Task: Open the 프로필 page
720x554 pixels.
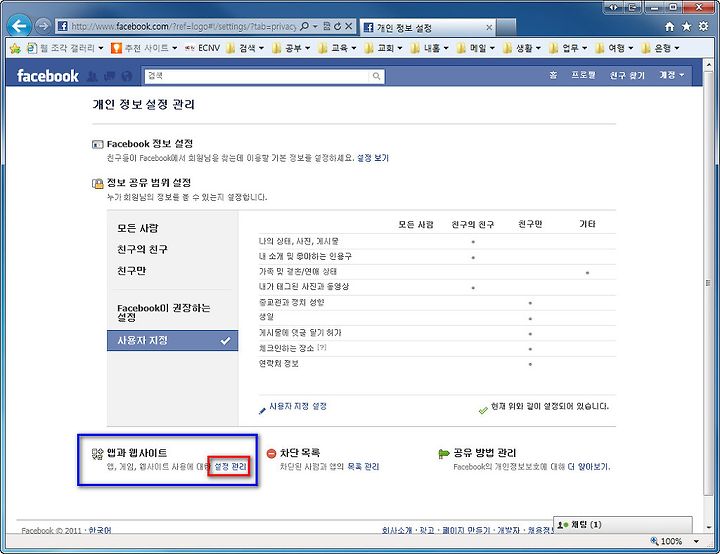Action: [583, 75]
